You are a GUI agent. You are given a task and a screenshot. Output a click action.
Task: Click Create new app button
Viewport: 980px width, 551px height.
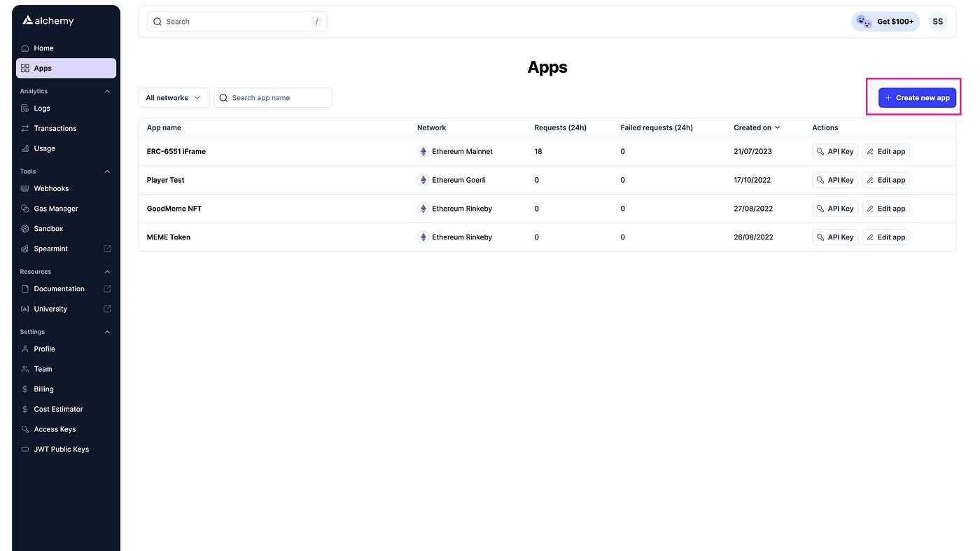pyautogui.click(x=917, y=98)
